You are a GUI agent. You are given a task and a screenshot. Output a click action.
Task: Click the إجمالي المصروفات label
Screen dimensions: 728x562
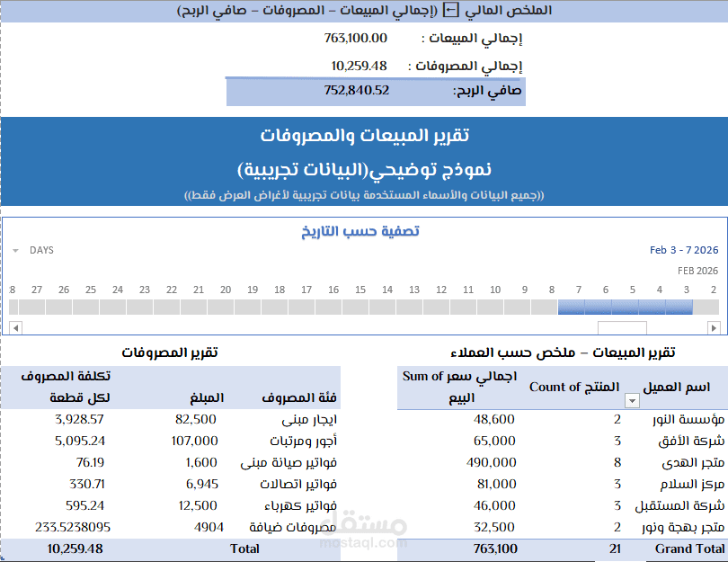465,67
